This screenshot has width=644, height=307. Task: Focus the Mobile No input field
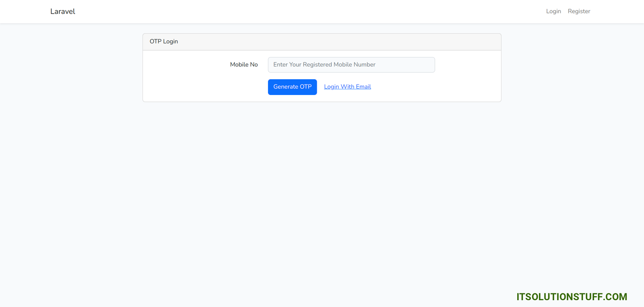point(351,65)
